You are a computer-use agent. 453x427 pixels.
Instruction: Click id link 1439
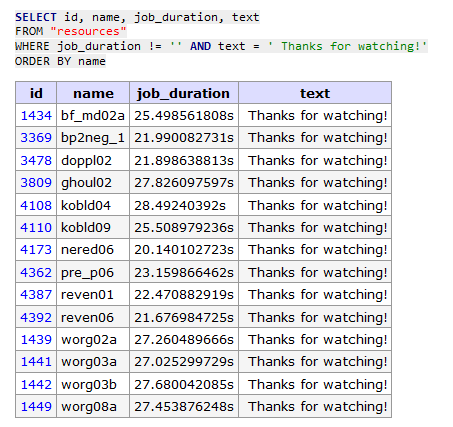[x=36, y=339]
